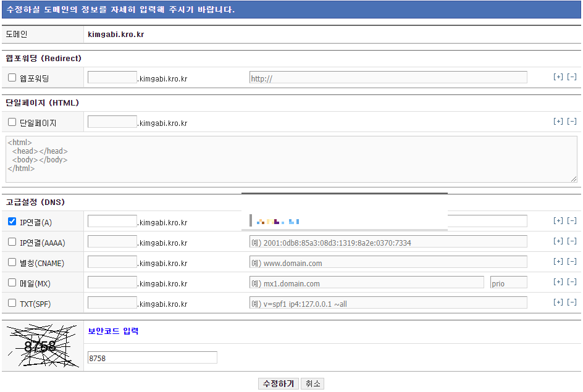Click into the HTML code textarea
The height and width of the screenshot is (392, 583).
(291, 159)
